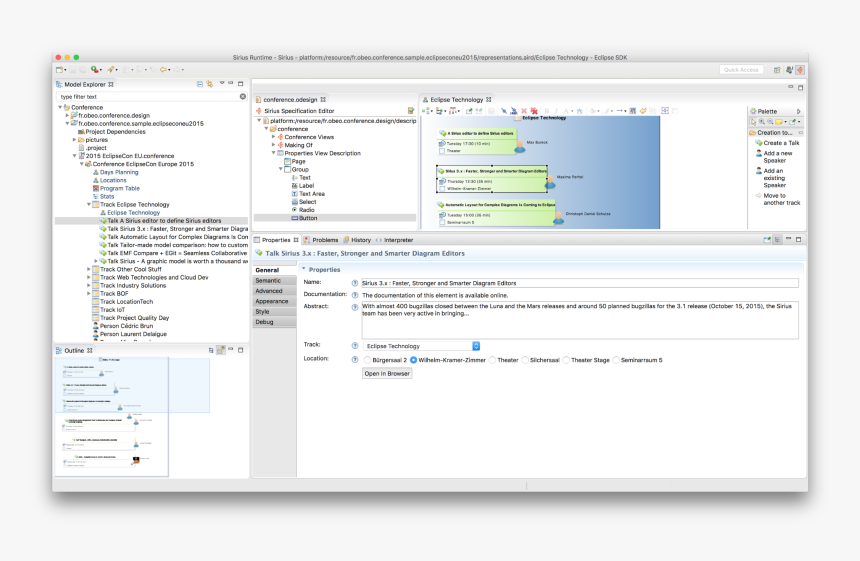Click the Name text field
Viewport: 860px width, 561px height.
(x=580, y=284)
